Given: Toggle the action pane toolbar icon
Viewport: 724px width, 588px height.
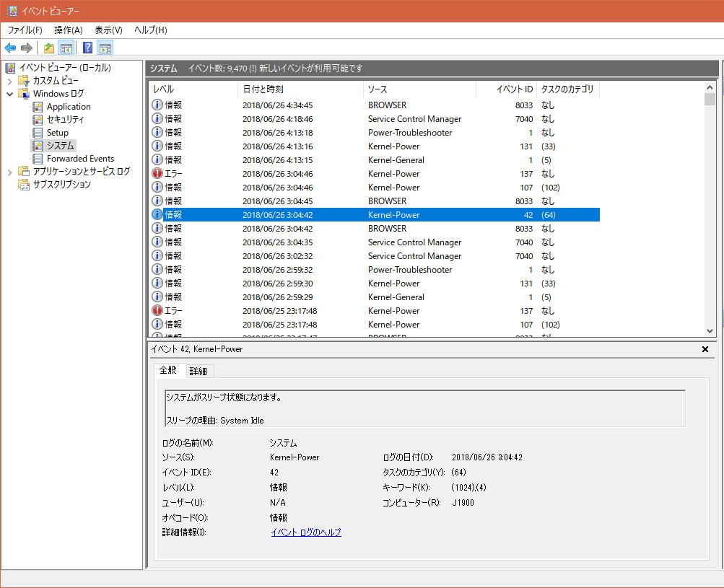Looking at the screenshot, I should pos(105,48).
